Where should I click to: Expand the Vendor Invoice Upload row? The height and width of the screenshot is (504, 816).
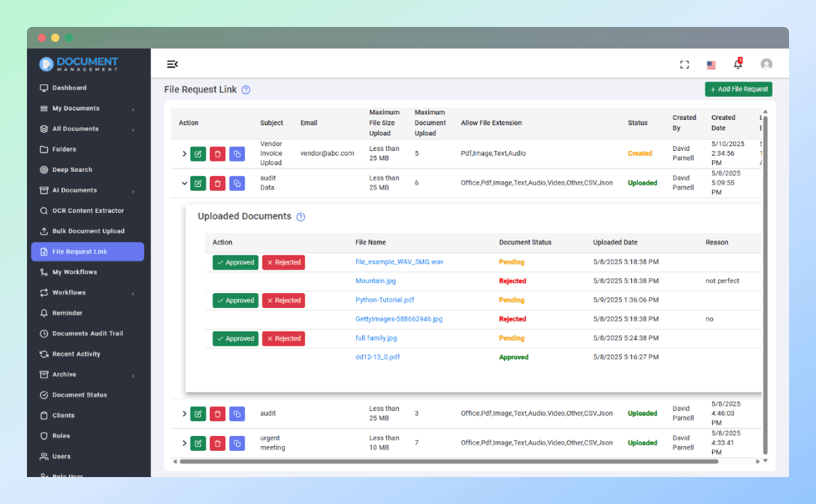pyautogui.click(x=184, y=154)
